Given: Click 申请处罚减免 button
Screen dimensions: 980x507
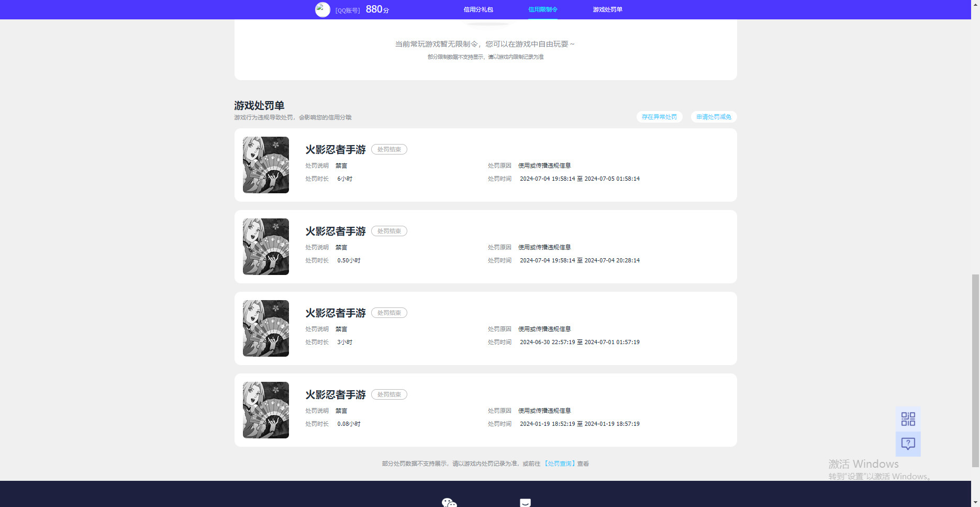Looking at the screenshot, I should [714, 117].
